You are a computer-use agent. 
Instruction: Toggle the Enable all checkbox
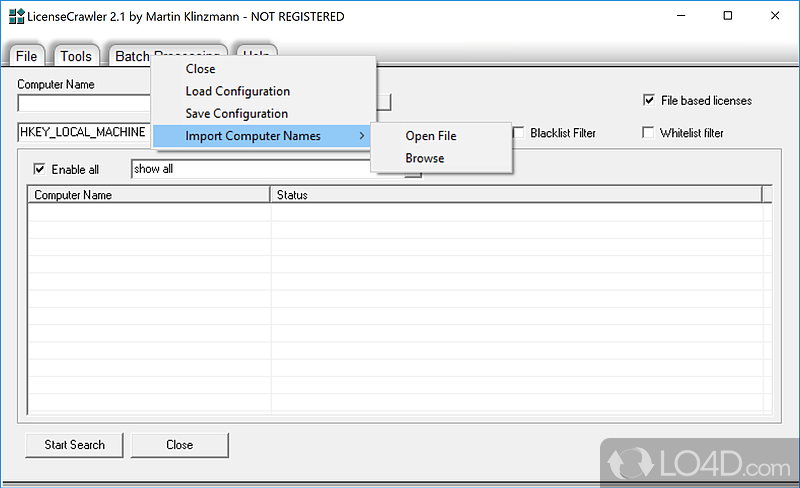39,169
